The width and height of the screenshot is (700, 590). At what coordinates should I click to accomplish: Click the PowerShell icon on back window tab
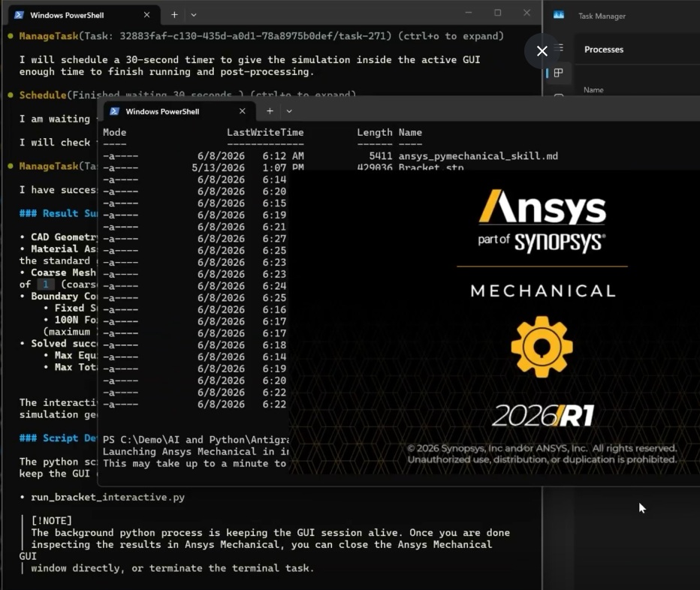coord(20,15)
